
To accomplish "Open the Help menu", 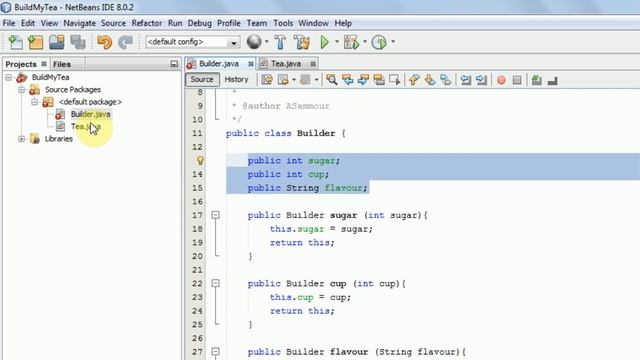I will (x=343, y=23).
